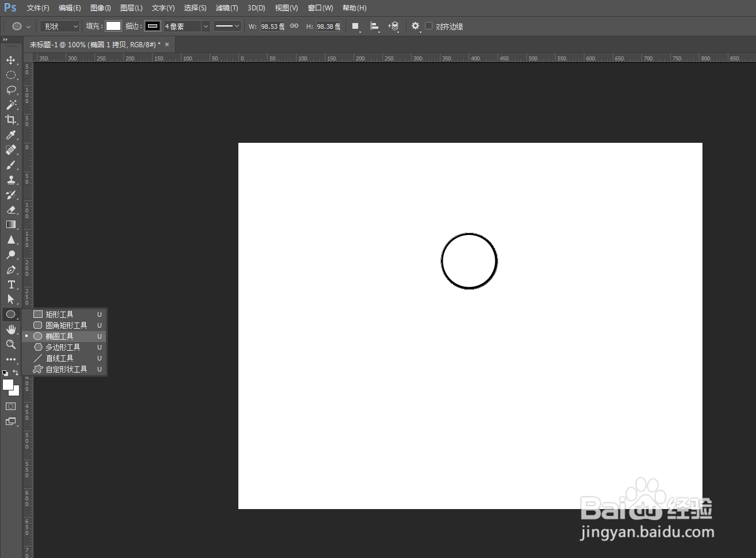Select the Path Selection tool
Screen dimensions: 756x558
point(10,299)
